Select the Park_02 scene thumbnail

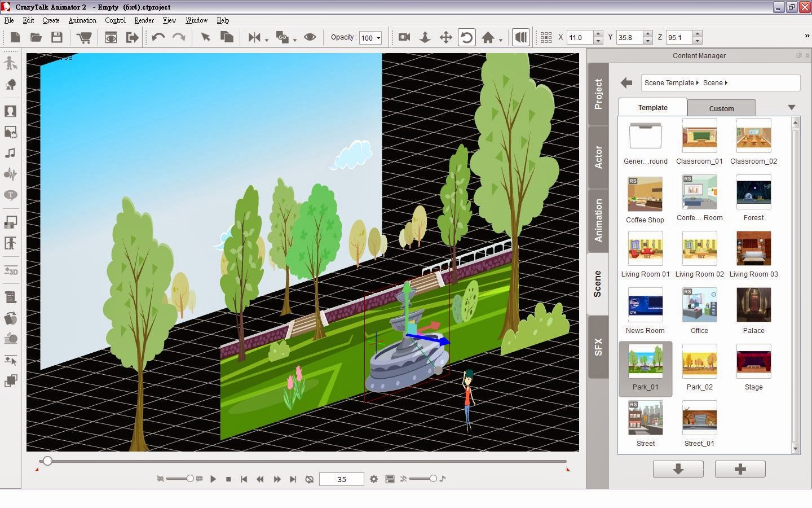click(x=699, y=367)
